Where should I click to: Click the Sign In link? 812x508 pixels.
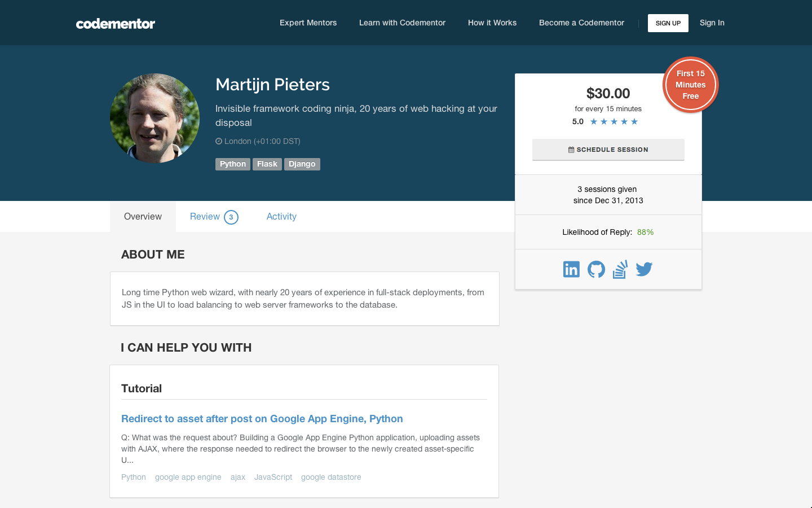pyautogui.click(x=712, y=23)
